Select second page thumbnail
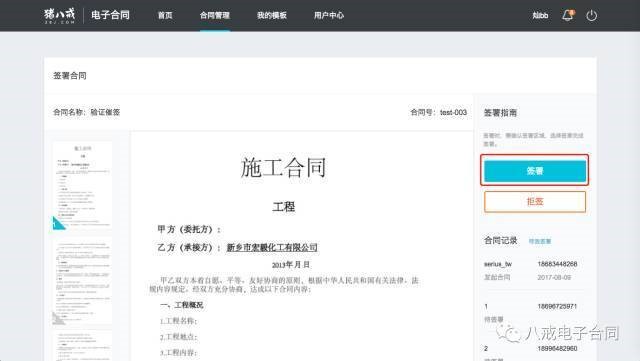The image size is (640, 361). tap(82, 282)
